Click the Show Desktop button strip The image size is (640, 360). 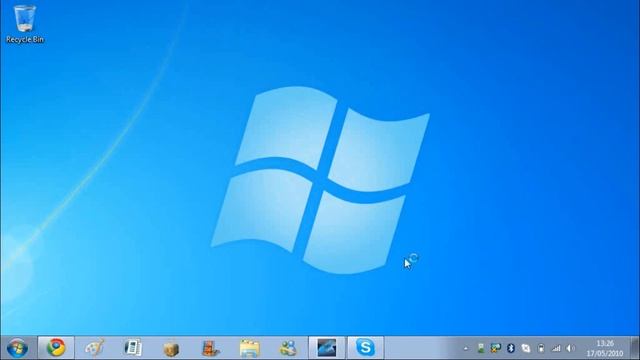(x=635, y=348)
